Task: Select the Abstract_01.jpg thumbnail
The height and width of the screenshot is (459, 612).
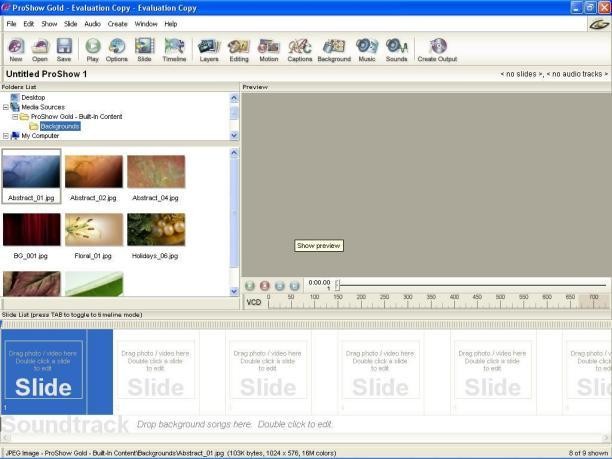Action: click(x=32, y=172)
